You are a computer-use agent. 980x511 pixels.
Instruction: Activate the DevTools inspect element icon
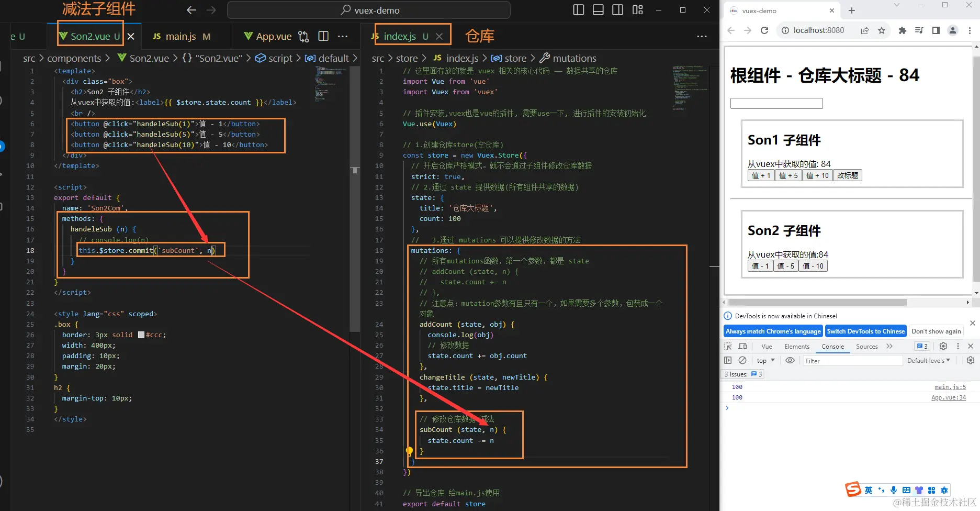[728, 346]
